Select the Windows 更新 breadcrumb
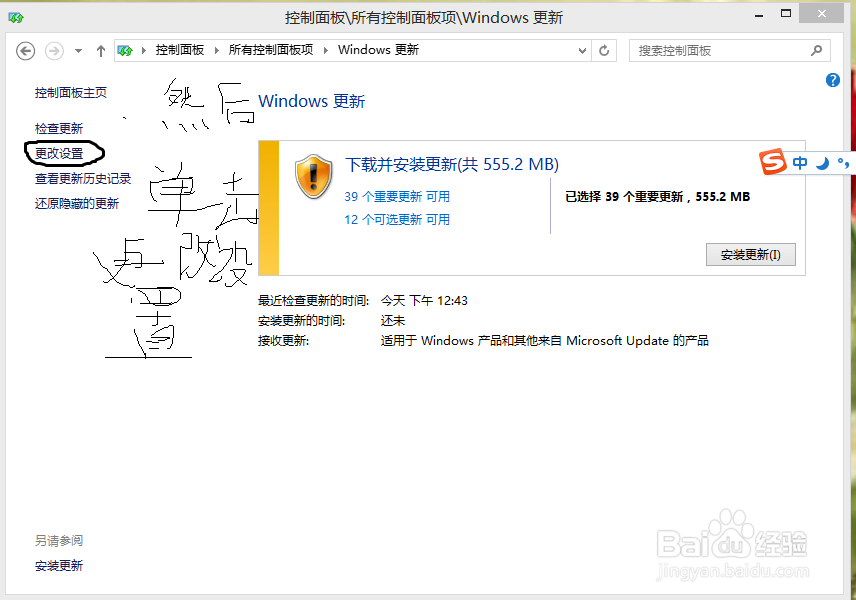This screenshot has width=856, height=600. pos(378,50)
